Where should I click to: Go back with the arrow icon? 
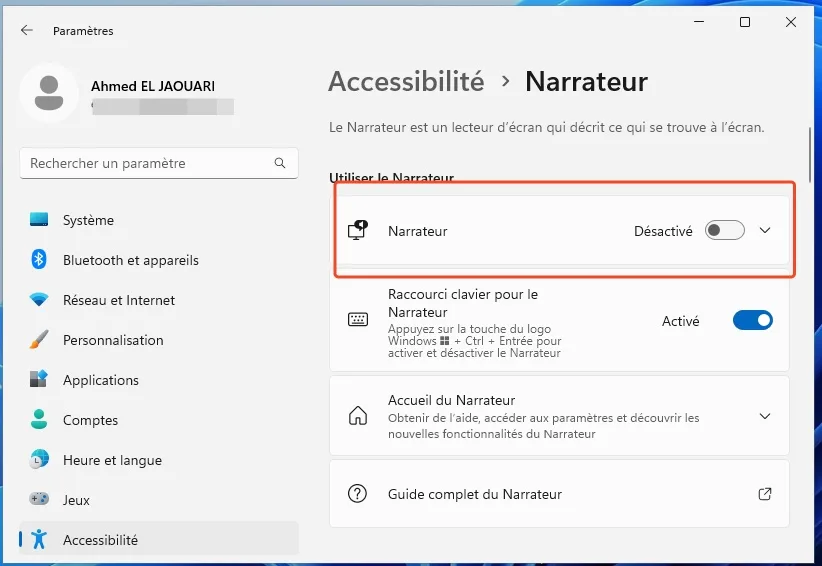(27, 30)
